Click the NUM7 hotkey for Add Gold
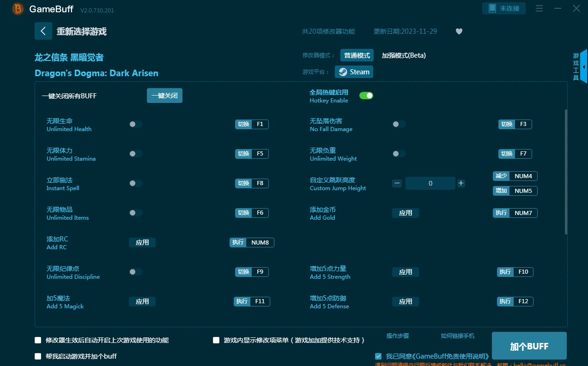The image size is (588, 366). point(515,213)
